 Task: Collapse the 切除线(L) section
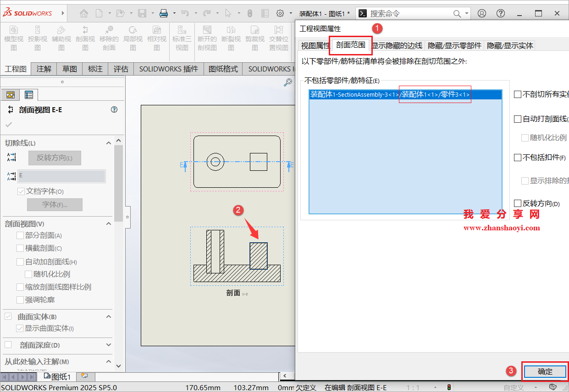pyautogui.click(x=109, y=143)
